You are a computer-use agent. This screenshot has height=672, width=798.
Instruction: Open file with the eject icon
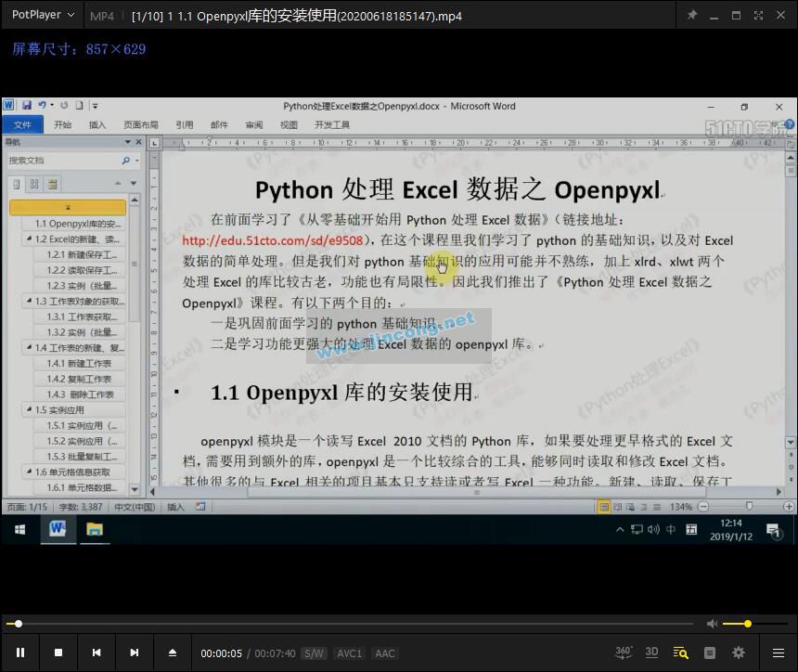(172, 653)
